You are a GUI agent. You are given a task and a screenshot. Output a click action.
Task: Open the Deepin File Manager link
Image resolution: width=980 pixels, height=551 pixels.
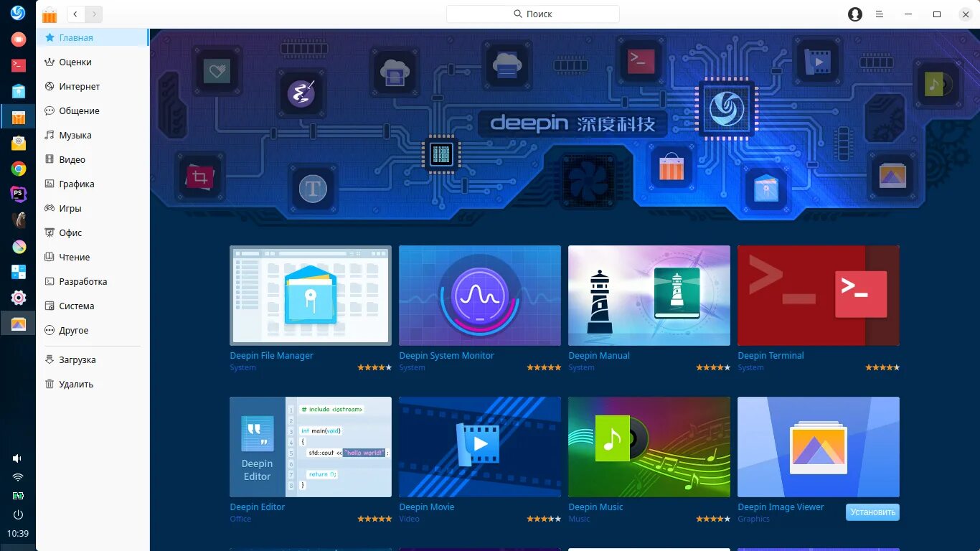point(271,355)
